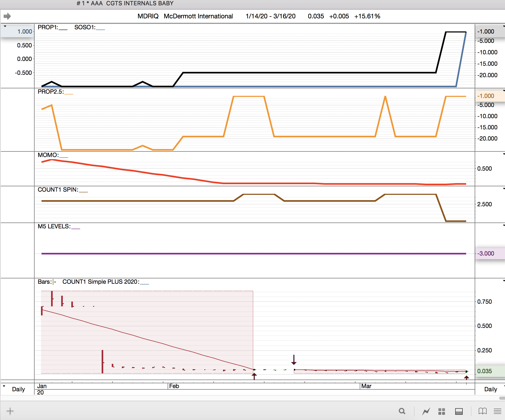Open the book icon in bottom toolbar
505x420 pixels.
click(482, 411)
